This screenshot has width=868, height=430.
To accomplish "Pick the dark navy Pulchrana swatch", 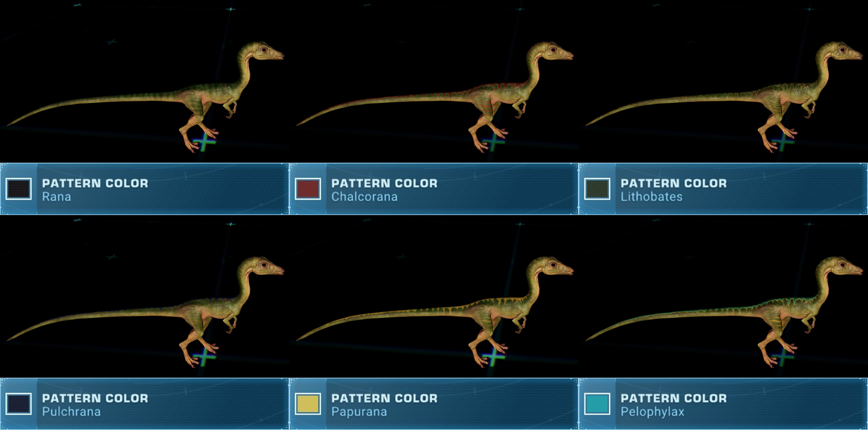I will coord(19,404).
